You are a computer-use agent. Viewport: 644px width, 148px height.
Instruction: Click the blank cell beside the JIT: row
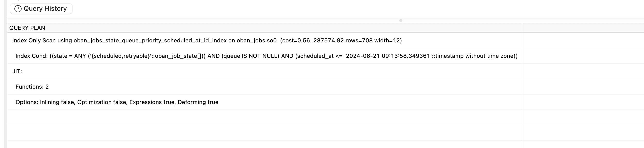583,71
